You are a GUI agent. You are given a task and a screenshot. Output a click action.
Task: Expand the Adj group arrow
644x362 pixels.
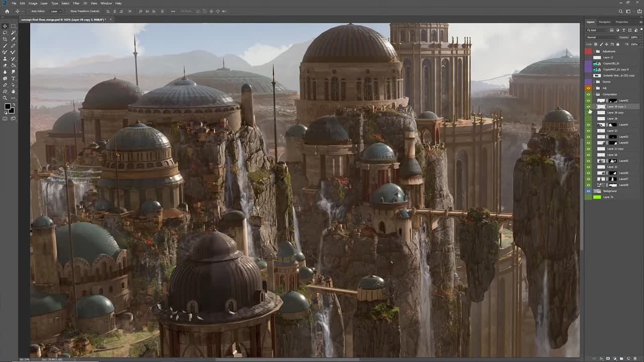594,88
